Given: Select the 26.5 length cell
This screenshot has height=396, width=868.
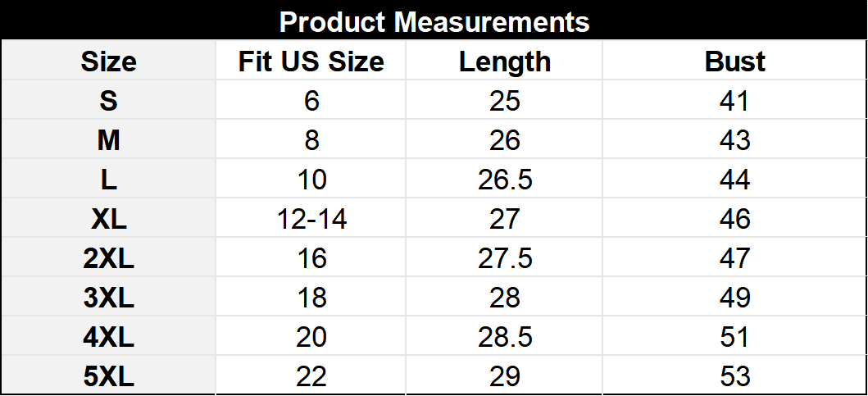Looking at the screenshot, I should [x=504, y=180].
